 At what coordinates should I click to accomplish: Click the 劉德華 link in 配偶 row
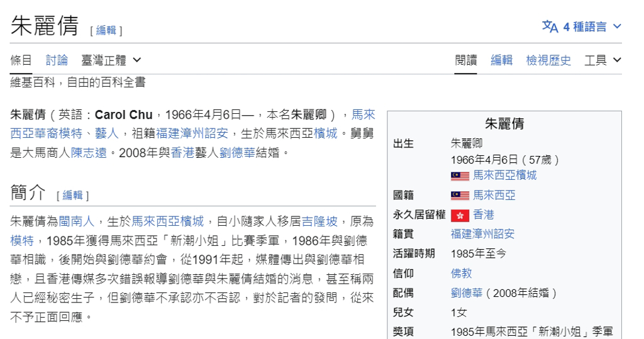[x=467, y=293]
